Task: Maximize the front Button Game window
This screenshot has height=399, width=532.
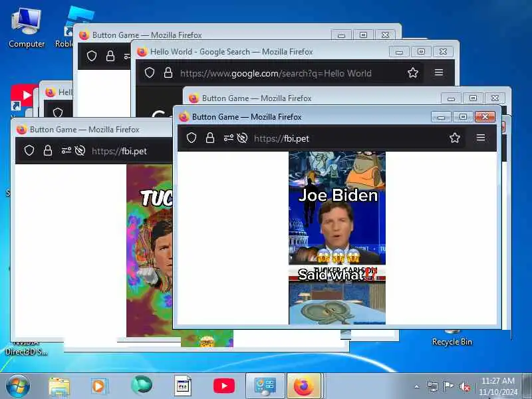Action: [x=463, y=117]
